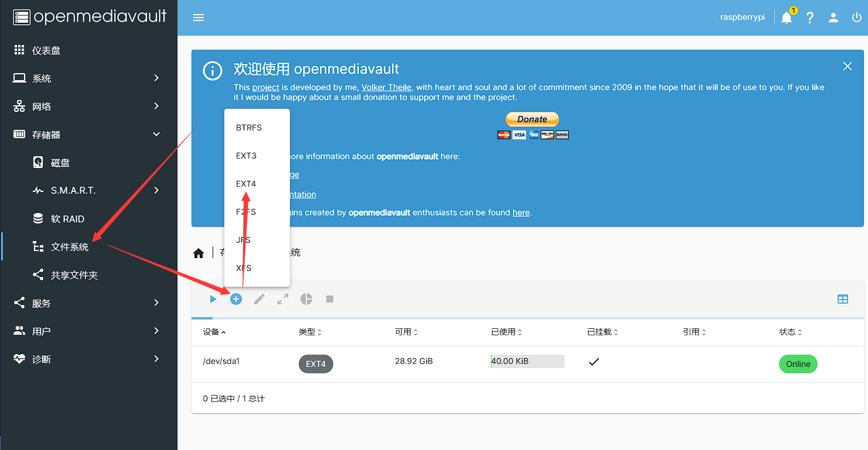The width and height of the screenshot is (868, 450).
Task: Expand the 服务 menu
Action: [88, 303]
